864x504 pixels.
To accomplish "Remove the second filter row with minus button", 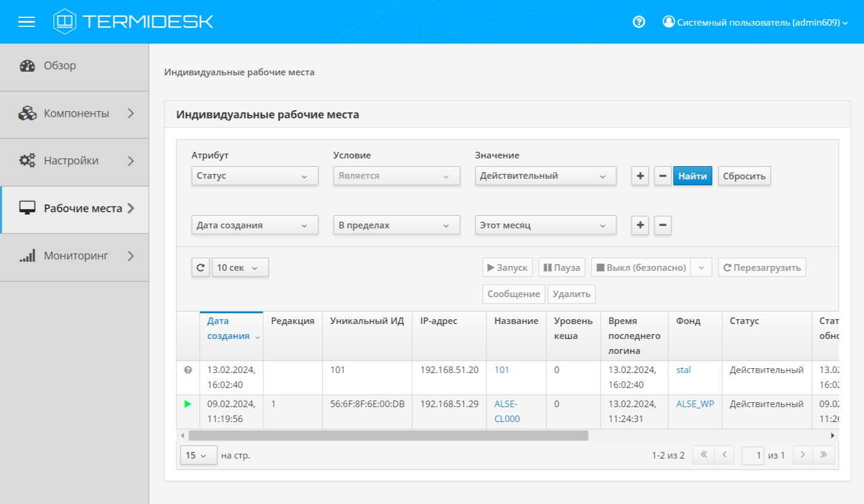I will 662,225.
